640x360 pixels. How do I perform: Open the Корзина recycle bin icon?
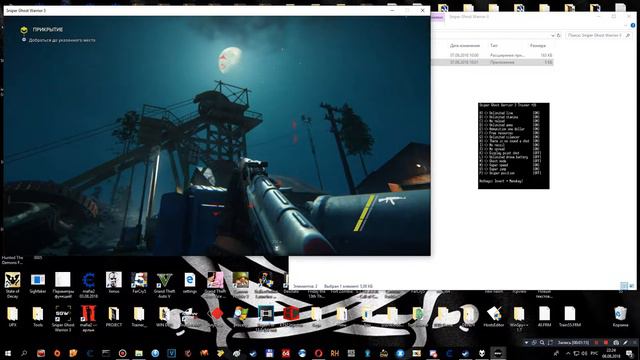620,317
